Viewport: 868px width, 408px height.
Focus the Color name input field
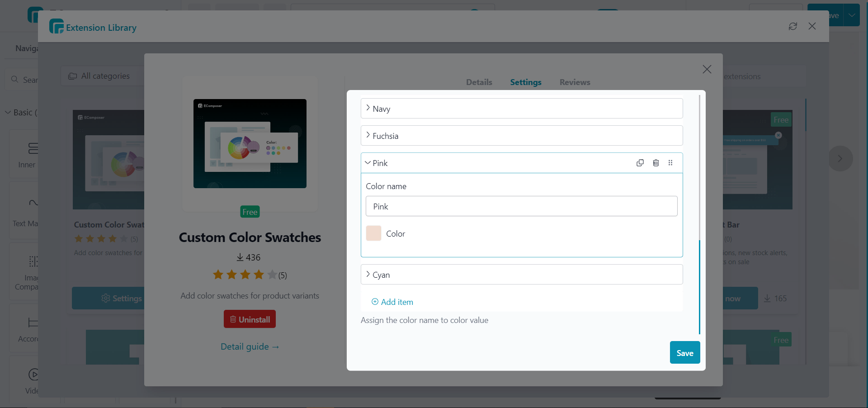522,206
